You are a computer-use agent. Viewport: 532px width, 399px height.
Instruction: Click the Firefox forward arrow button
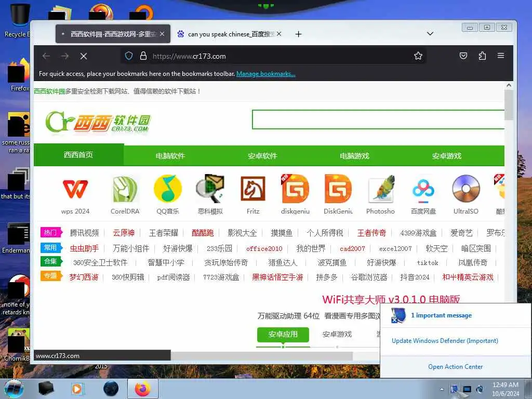[x=65, y=56]
